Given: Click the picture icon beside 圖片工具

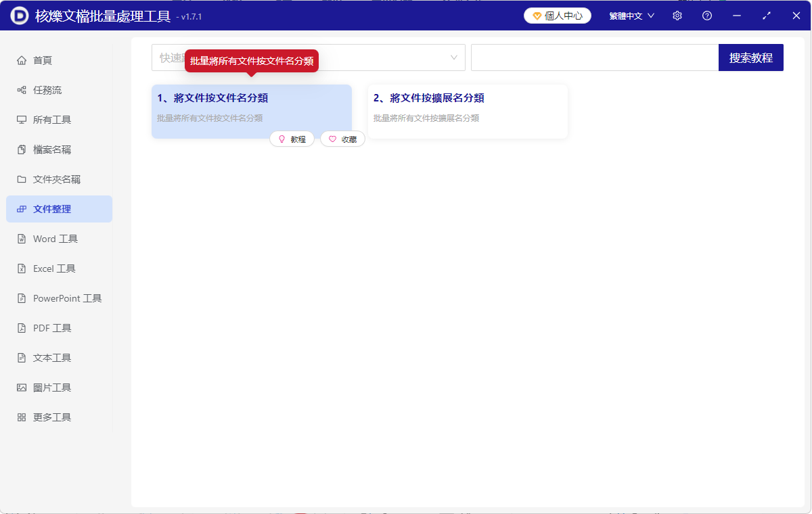Looking at the screenshot, I should pyautogui.click(x=22, y=388).
